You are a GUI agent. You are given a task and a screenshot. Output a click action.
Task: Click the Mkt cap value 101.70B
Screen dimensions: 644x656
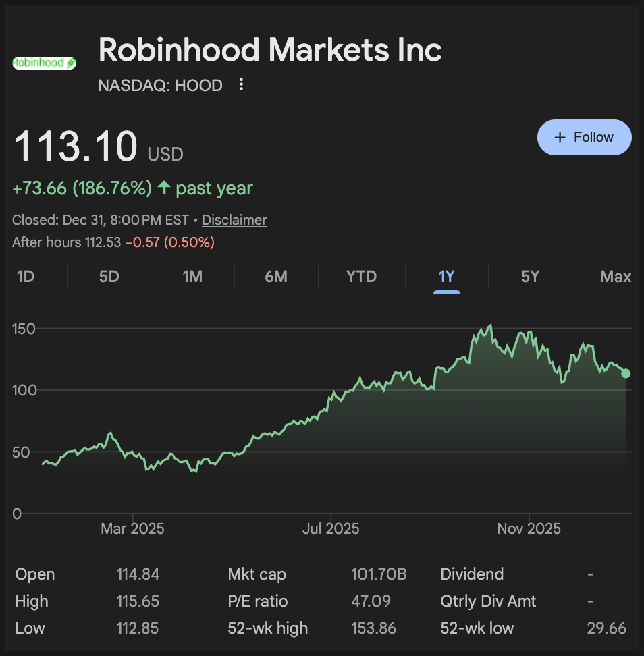click(x=379, y=574)
